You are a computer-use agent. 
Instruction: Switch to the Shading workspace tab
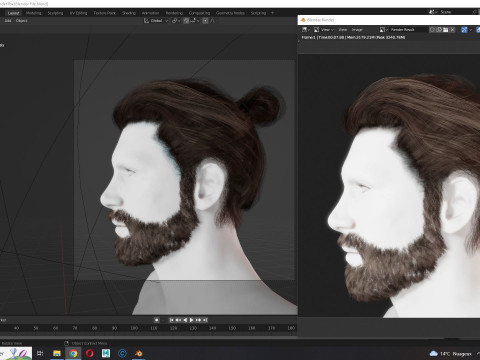pos(129,13)
